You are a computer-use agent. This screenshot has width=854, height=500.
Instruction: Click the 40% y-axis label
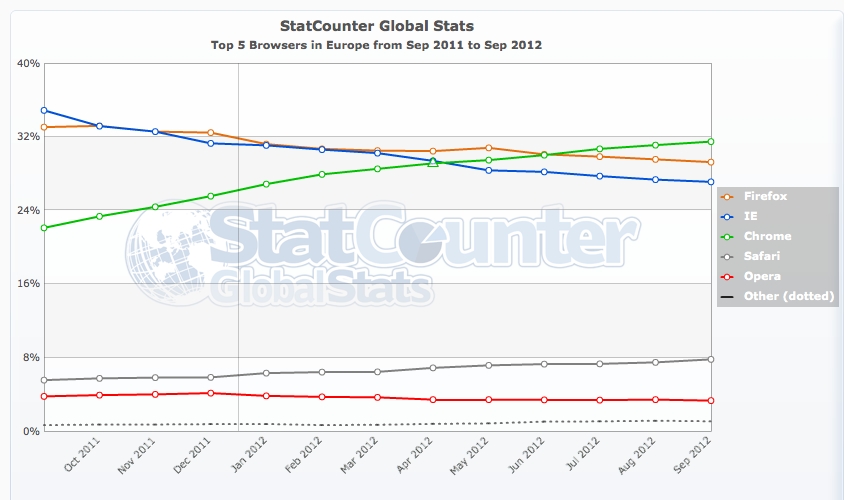pos(28,63)
